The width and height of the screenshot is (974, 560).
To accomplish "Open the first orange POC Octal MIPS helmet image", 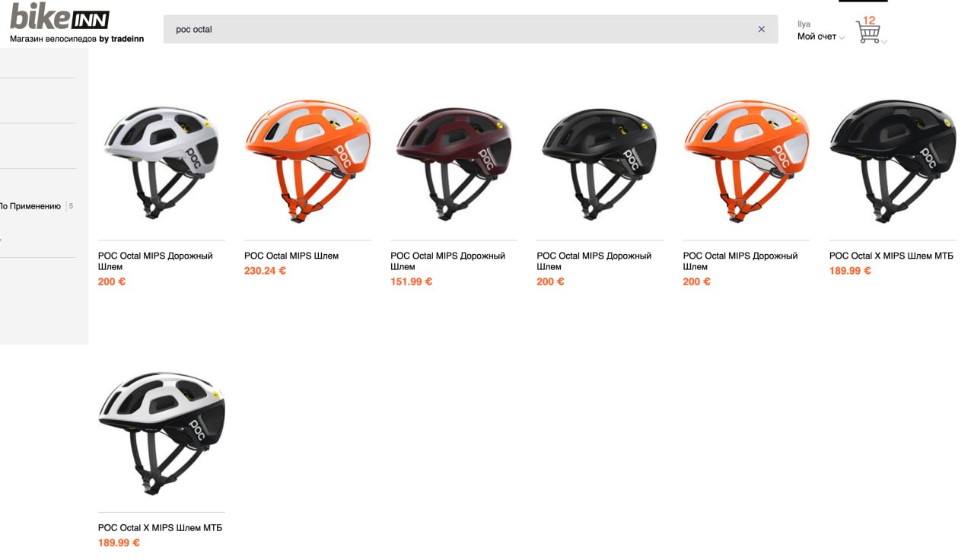I will (307, 161).
